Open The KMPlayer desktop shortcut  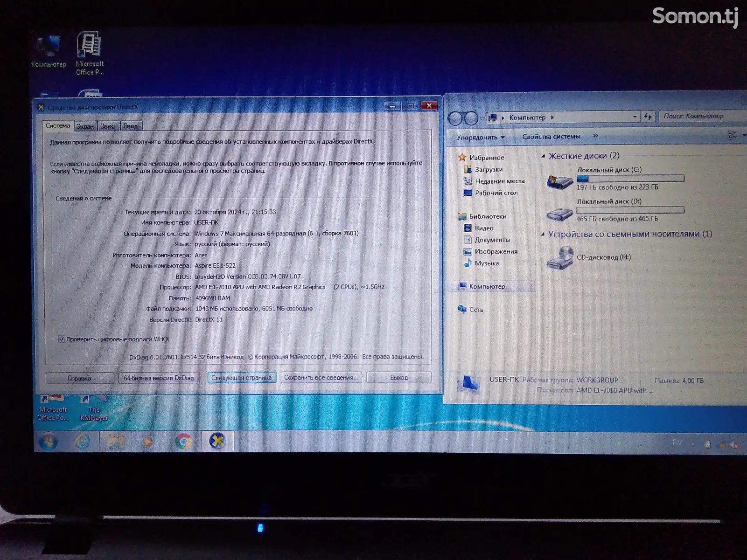[x=94, y=408]
